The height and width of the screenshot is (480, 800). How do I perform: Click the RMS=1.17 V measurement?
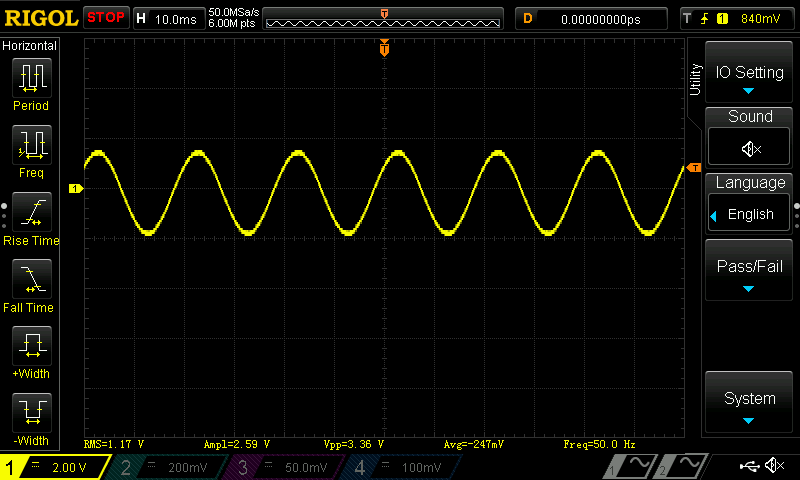pos(114,444)
